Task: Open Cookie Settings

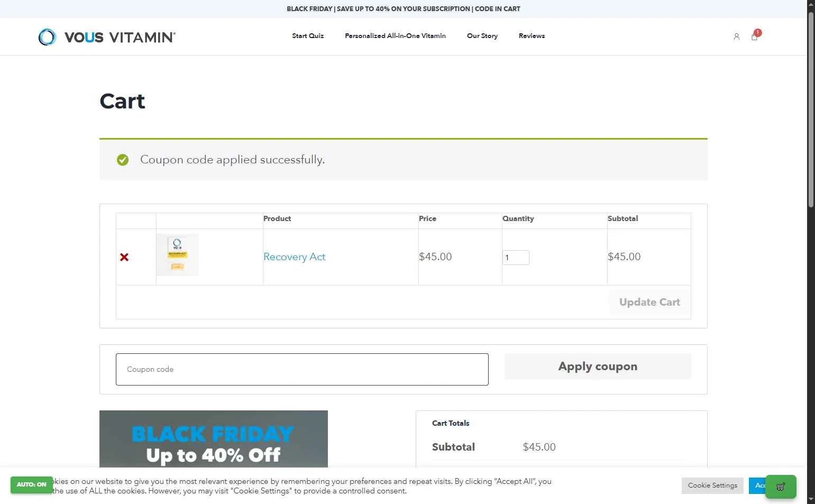Action: (x=712, y=485)
